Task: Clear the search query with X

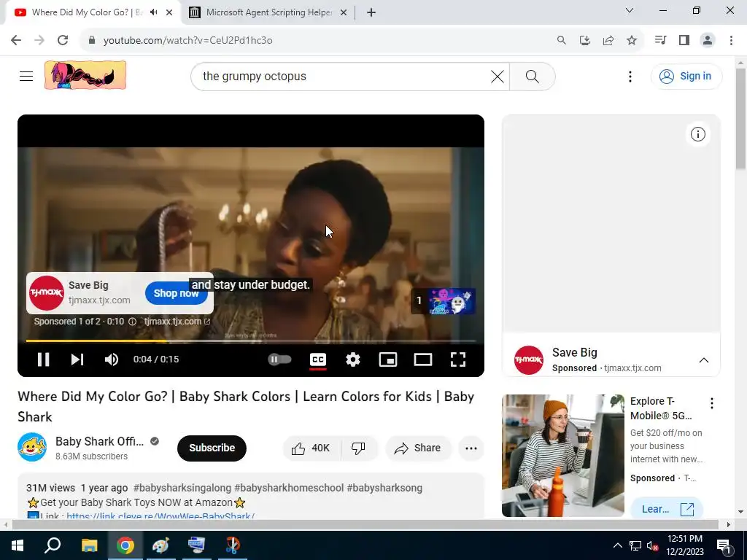Action: (x=498, y=76)
